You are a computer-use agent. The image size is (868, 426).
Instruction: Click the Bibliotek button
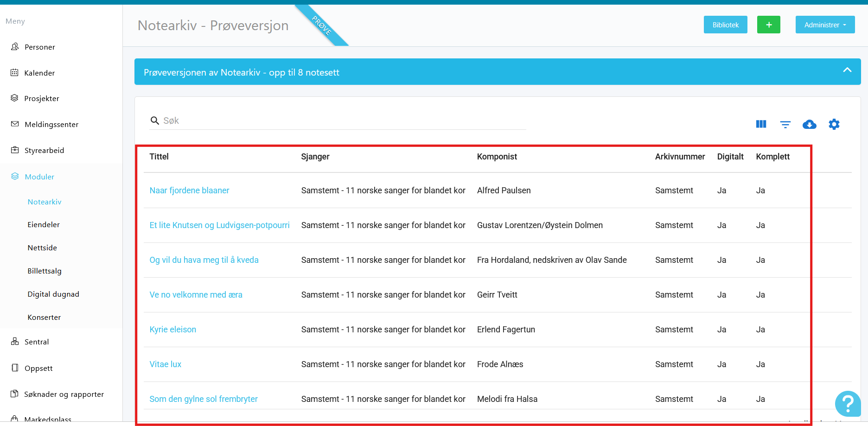(725, 25)
